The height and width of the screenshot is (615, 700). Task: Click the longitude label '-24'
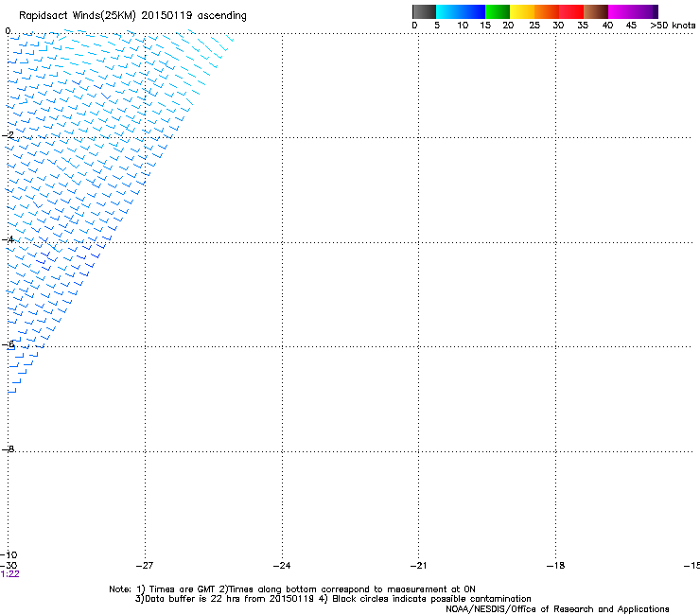[282, 566]
